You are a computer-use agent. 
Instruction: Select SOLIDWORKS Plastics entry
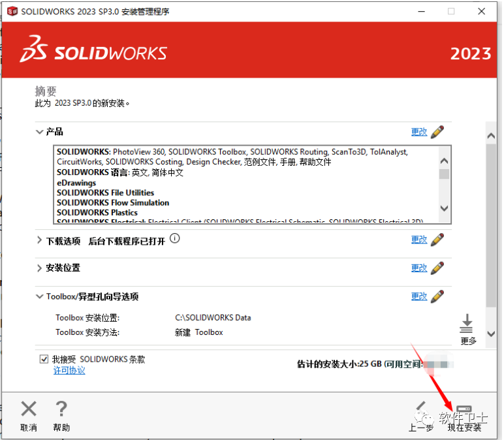tap(97, 213)
